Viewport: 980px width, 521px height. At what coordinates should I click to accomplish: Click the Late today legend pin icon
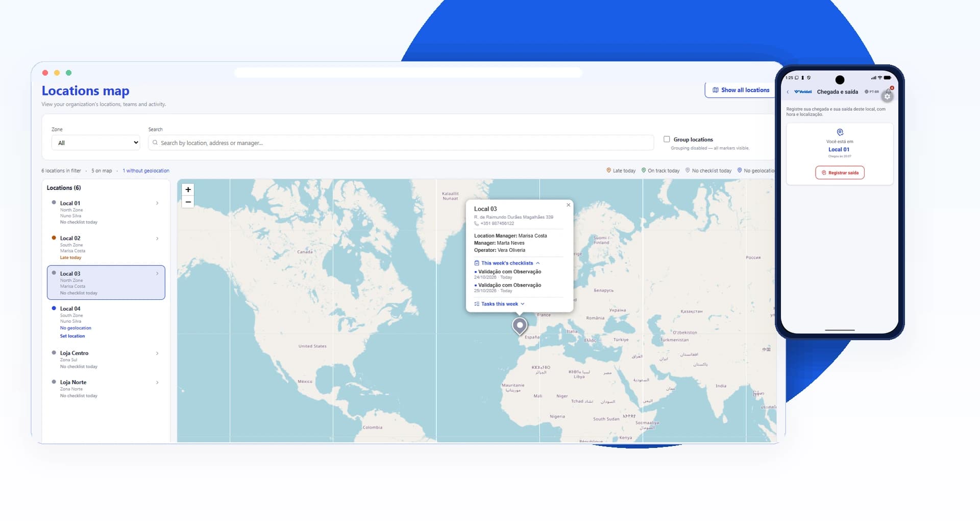(x=608, y=170)
